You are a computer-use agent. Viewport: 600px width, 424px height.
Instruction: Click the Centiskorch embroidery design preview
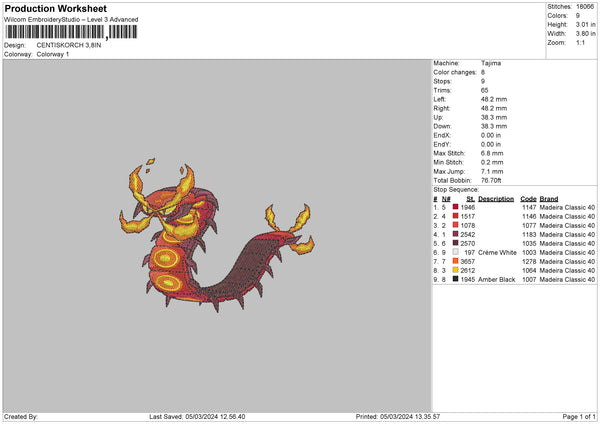tap(217, 234)
